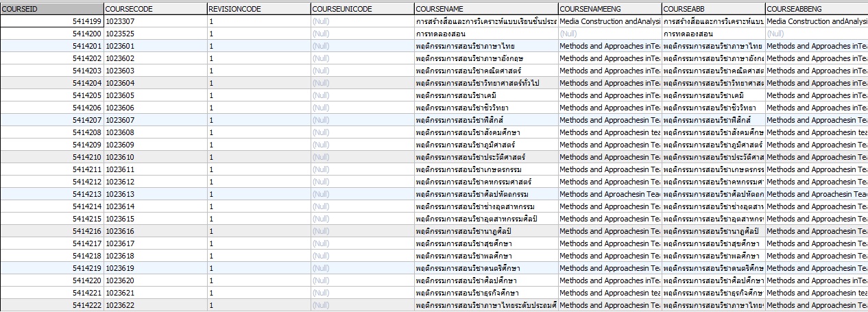
Task: Select COURSECODE cell 1023606
Action: point(155,108)
